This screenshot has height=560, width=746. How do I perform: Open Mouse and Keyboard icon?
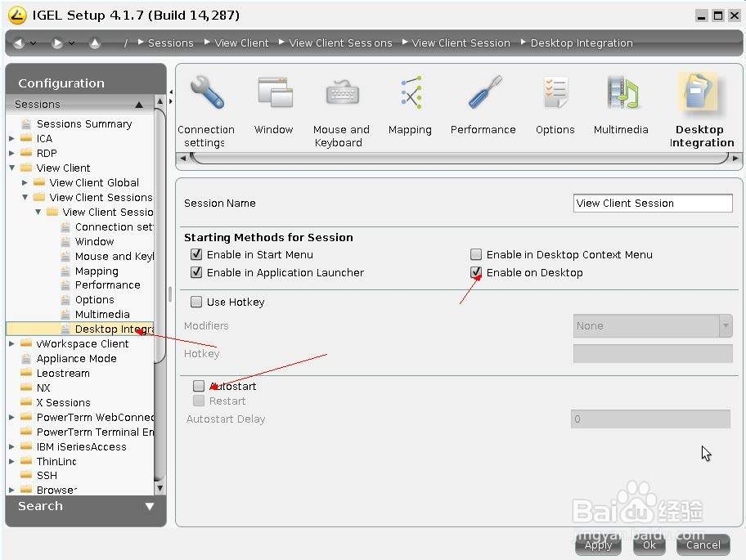click(x=342, y=92)
